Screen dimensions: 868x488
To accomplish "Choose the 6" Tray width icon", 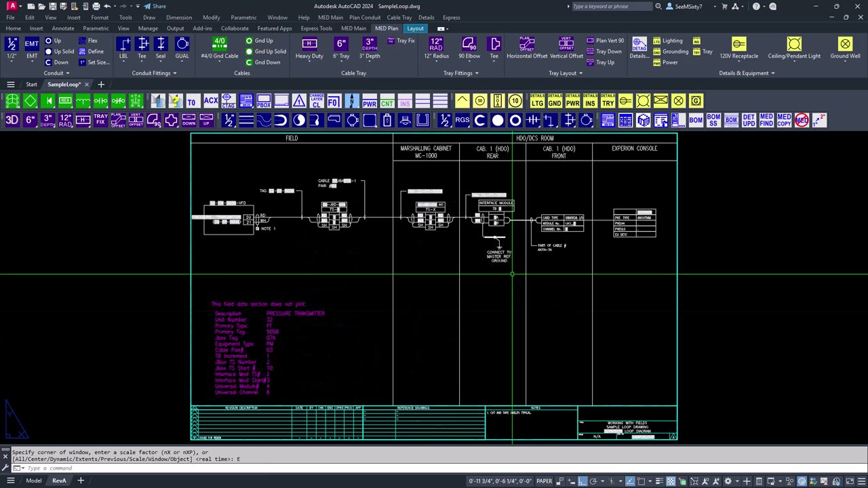I will (x=341, y=44).
